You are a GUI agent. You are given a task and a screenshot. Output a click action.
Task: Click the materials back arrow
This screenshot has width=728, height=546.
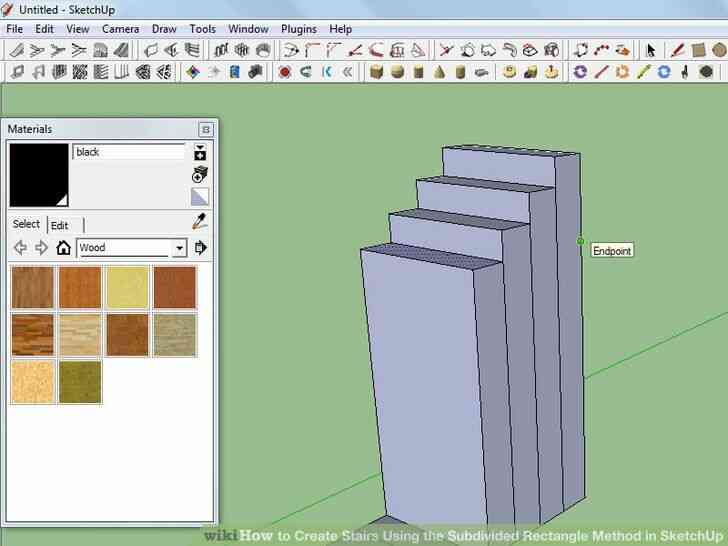click(20, 247)
